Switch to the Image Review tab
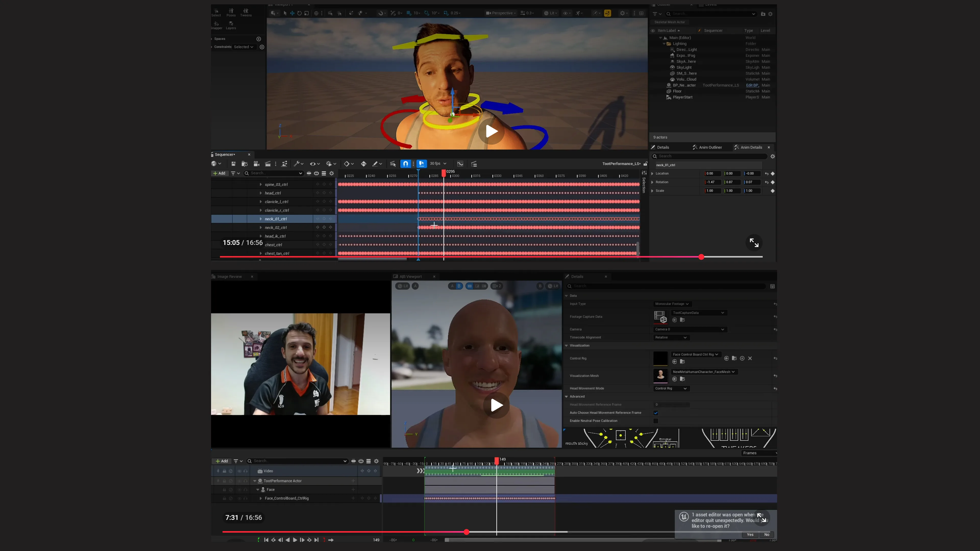 coord(230,277)
